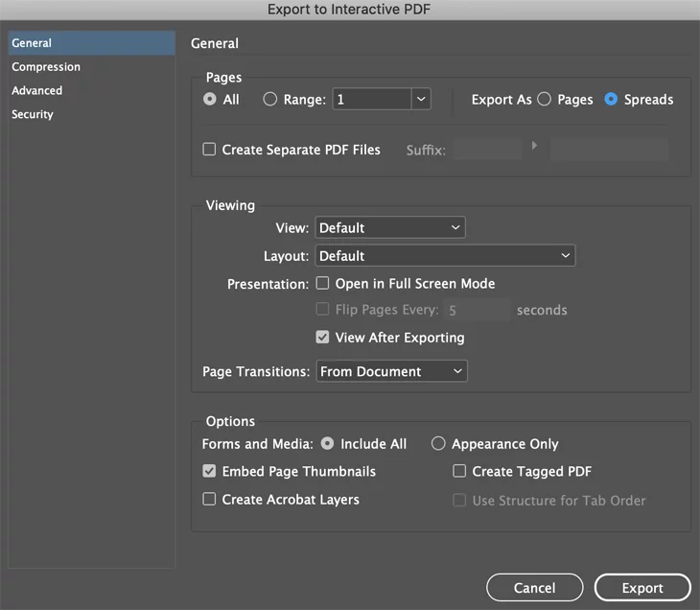This screenshot has height=610, width=700.
Task: Open the Range pages dropdown arrow
Action: coord(421,99)
